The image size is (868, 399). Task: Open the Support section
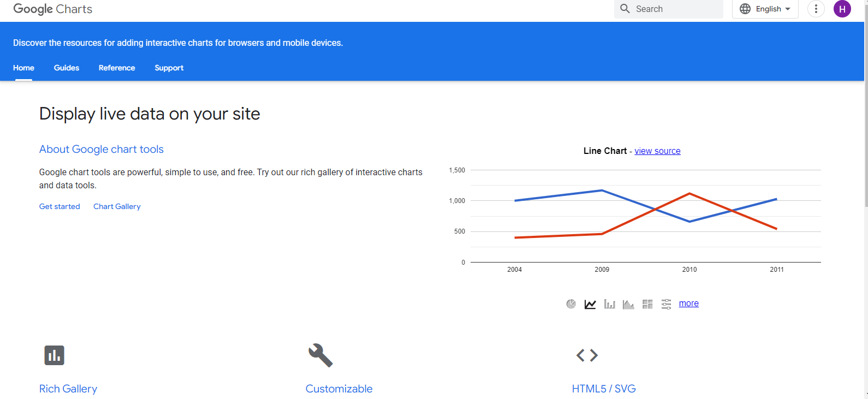(169, 68)
